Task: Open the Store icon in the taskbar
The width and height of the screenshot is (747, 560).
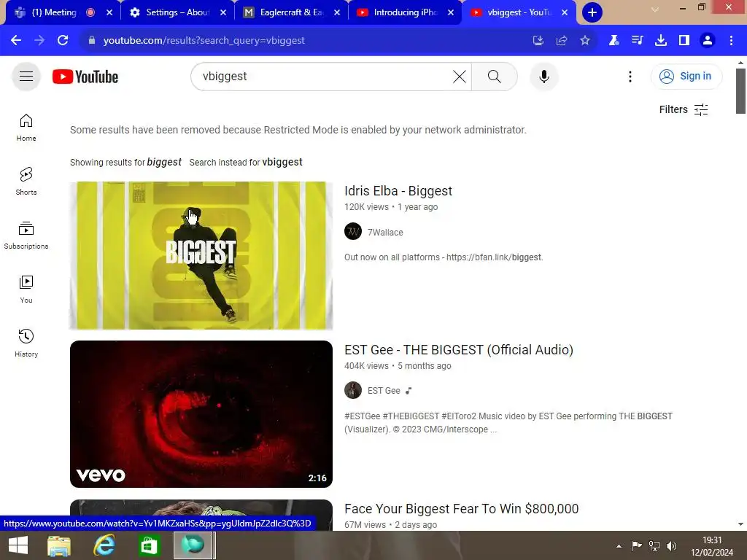Action: [x=148, y=545]
